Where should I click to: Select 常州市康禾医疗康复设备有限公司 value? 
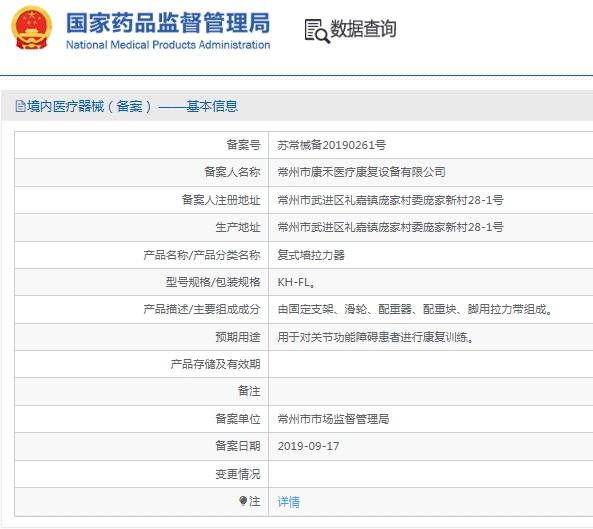(361, 172)
